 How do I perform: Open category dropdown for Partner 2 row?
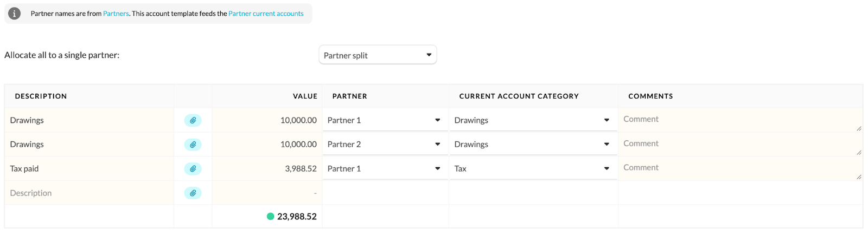pos(533,145)
